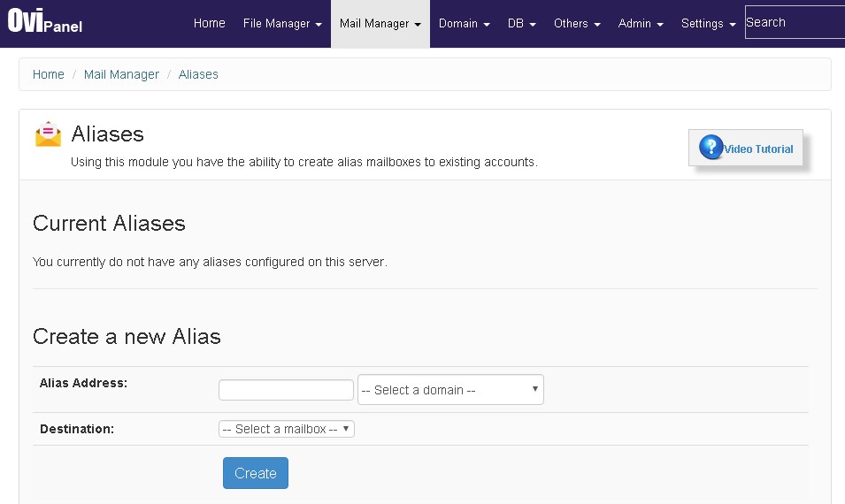
Task: Open the Admin dropdown menu
Action: (x=641, y=24)
